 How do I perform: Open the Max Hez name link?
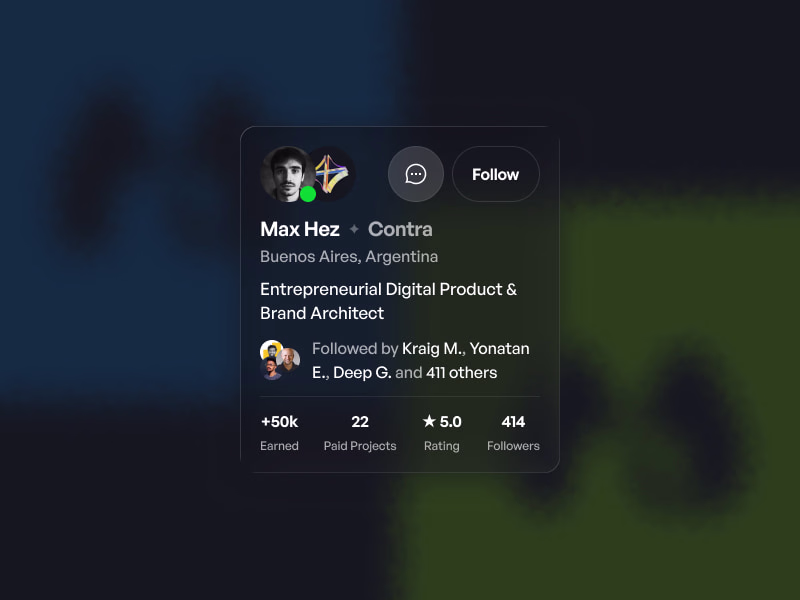pyautogui.click(x=299, y=230)
